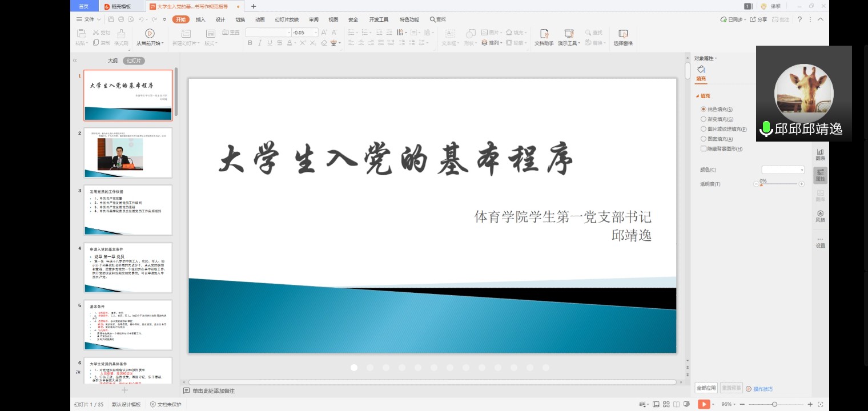
Task: Enable the 隐藏背景图形 checkbox
Action: (704, 149)
